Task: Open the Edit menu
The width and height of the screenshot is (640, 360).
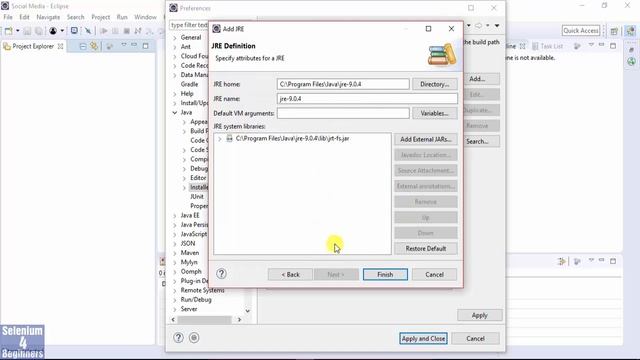Action: (24, 17)
